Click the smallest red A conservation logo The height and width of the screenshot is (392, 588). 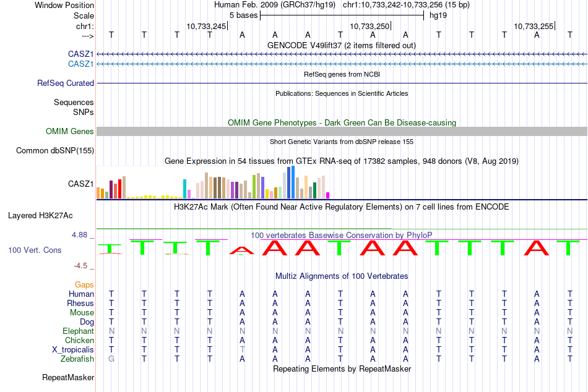pos(242,250)
